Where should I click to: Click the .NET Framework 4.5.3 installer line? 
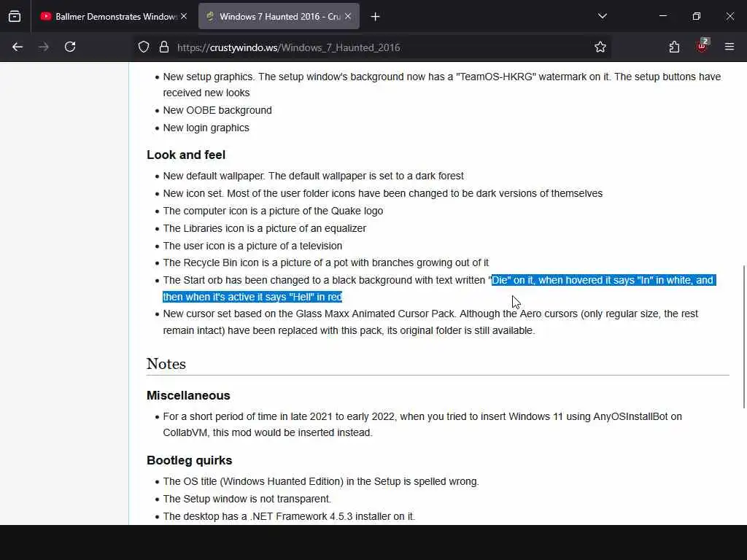point(289,516)
